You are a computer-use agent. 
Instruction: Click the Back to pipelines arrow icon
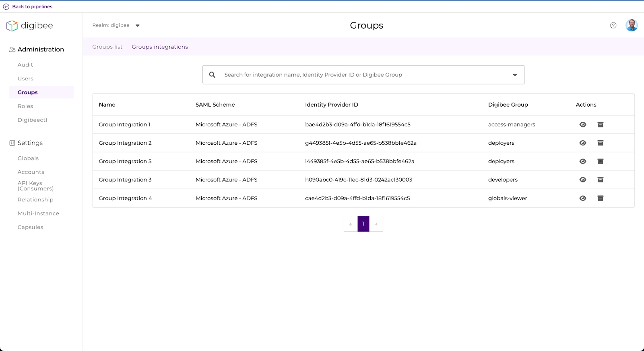click(x=6, y=6)
